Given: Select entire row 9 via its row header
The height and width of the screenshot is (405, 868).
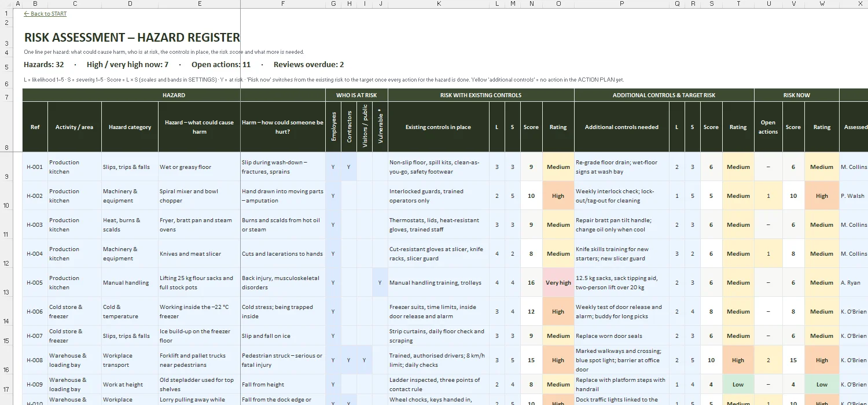Looking at the screenshot, I should (x=6, y=167).
